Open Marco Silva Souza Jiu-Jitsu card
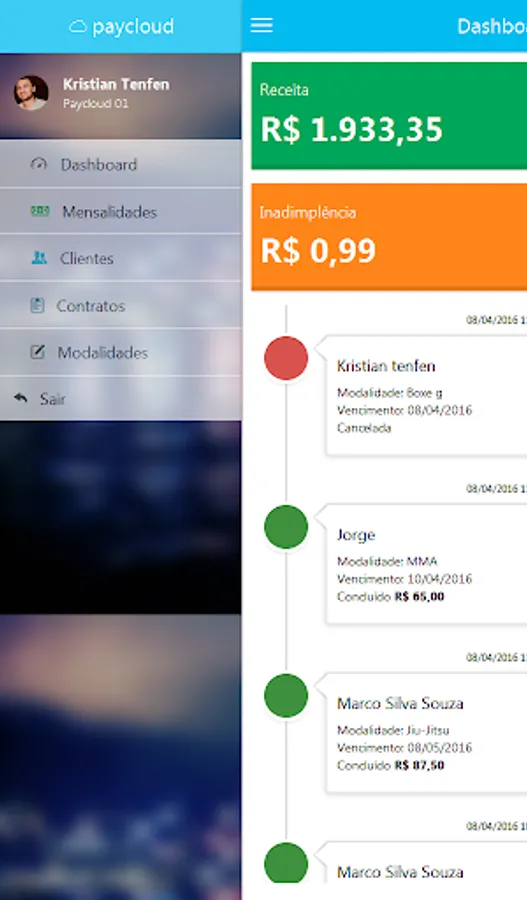Image resolution: width=527 pixels, height=900 pixels. [427, 733]
